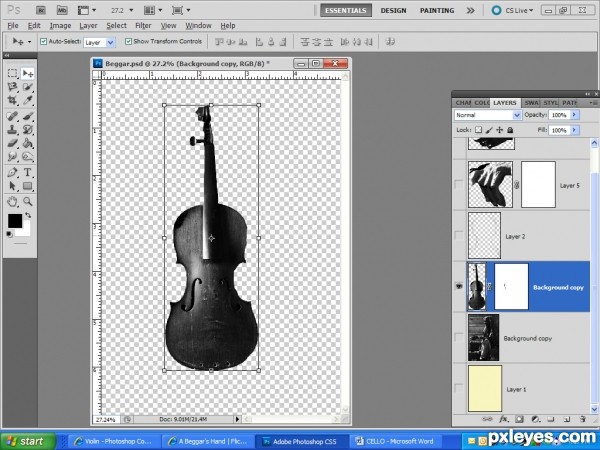The height and width of the screenshot is (450, 600).
Task: Open the Auto-Select Layer dropdown
Action: 111,42
